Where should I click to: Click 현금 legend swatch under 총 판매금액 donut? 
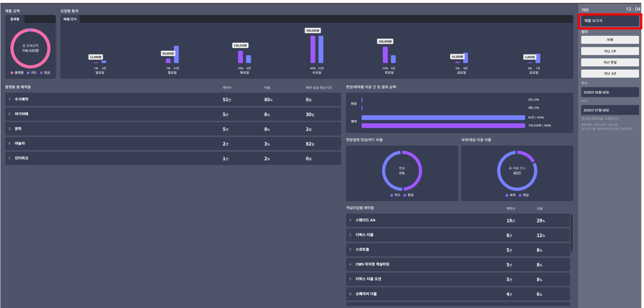[x=41, y=73]
